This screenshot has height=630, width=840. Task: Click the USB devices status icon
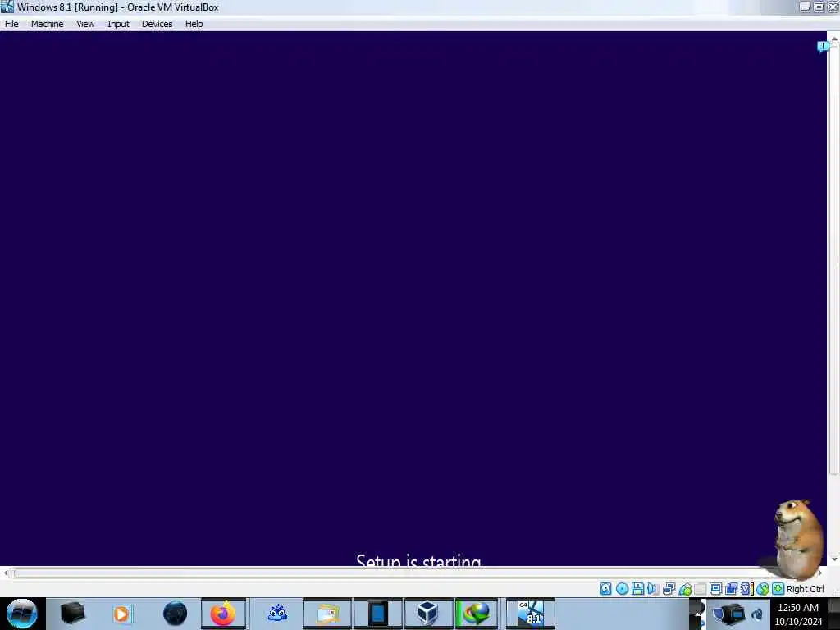pyautogui.click(x=685, y=589)
